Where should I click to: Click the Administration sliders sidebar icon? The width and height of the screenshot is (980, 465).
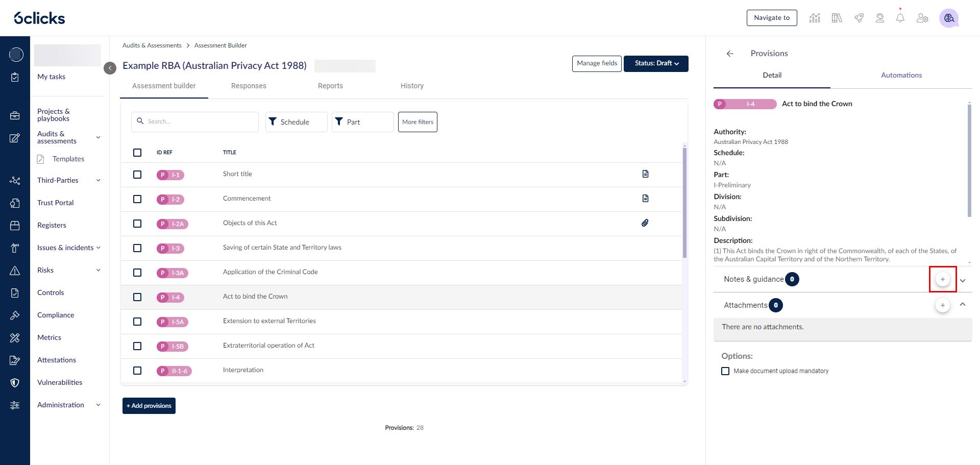click(15, 405)
